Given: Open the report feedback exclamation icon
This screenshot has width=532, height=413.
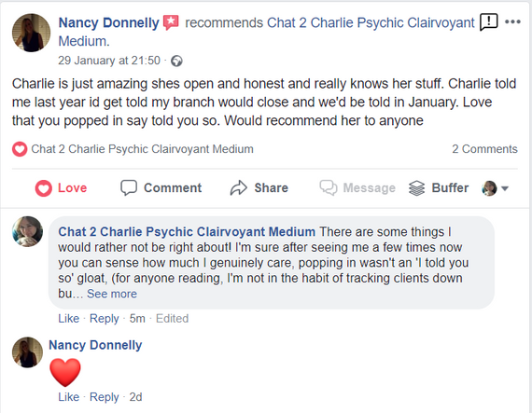Looking at the screenshot, I should coord(488,22).
